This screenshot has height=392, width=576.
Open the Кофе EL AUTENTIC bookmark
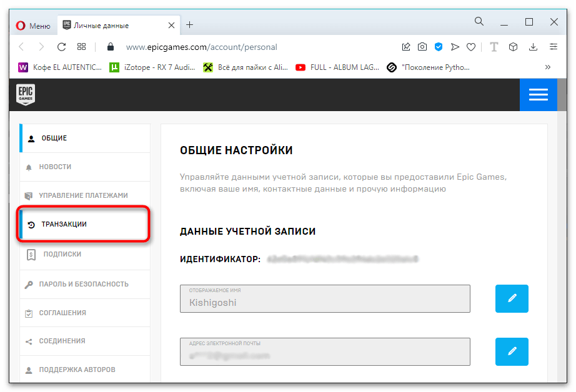[60, 67]
